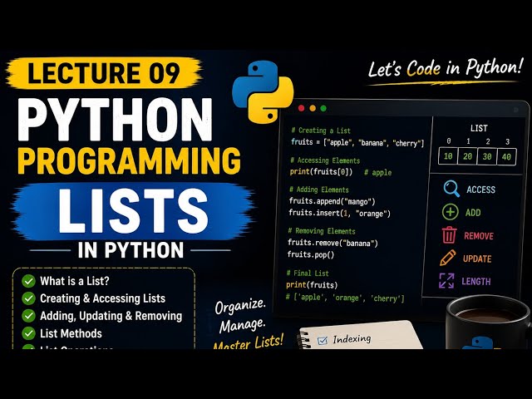This screenshot has height=399, width=532.
Task: Click the yellow window dot
Action: [x=313, y=108]
